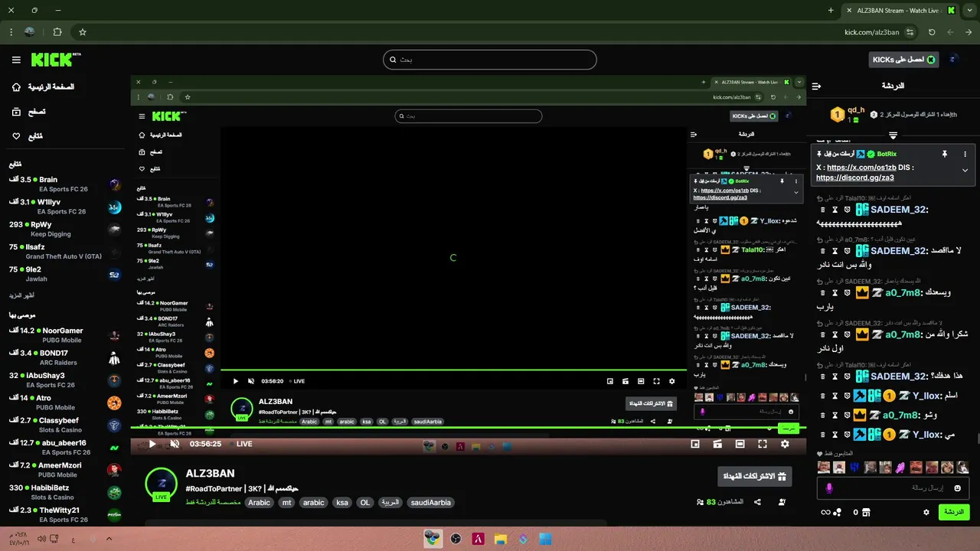Toggle the pin icon on BotRix's pinned message
Image resolution: width=980 pixels, height=551 pixels.
point(945,154)
